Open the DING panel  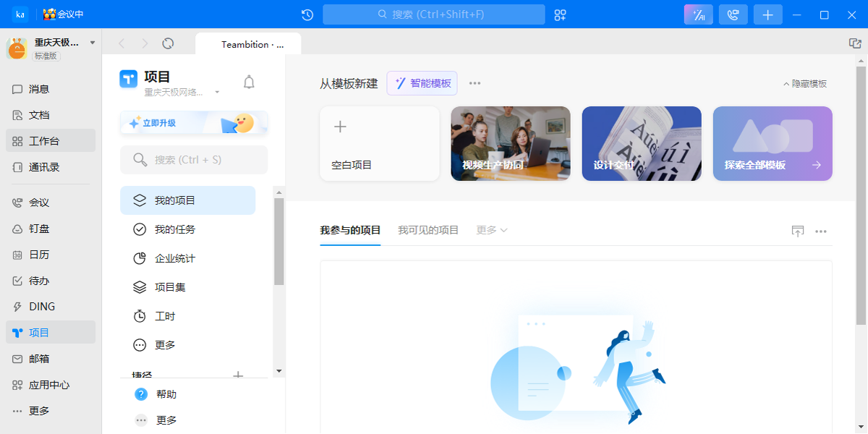[43, 306]
